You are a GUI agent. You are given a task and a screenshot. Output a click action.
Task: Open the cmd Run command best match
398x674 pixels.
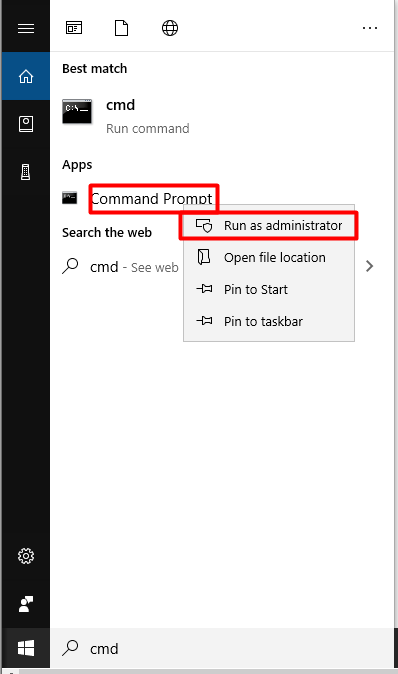pyautogui.click(x=222, y=115)
